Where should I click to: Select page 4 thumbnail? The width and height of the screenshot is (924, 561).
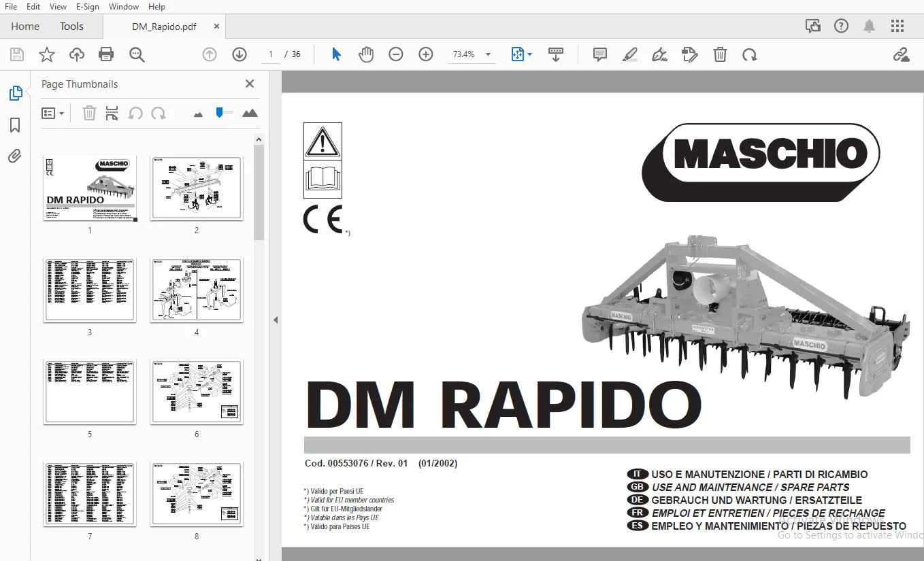click(x=197, y=290)
